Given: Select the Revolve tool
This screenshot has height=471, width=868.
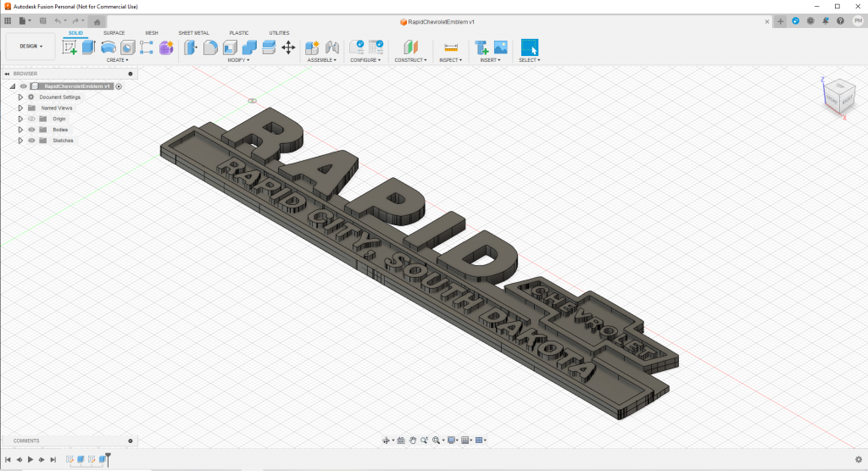Looking at the screenshot, I should pos(108,47).
